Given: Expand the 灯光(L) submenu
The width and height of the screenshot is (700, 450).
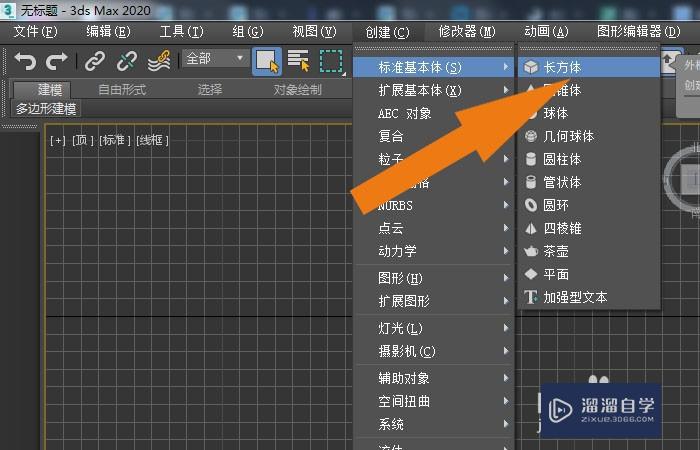Looking at the screenshot, I should (x=434, y=329).
